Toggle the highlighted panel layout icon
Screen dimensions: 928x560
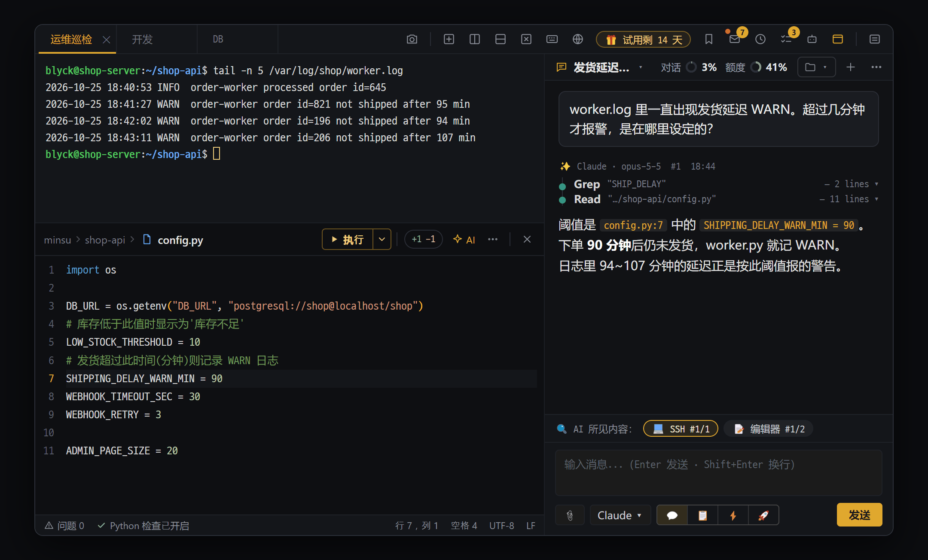pyautogui.click(x=837, y=40)
